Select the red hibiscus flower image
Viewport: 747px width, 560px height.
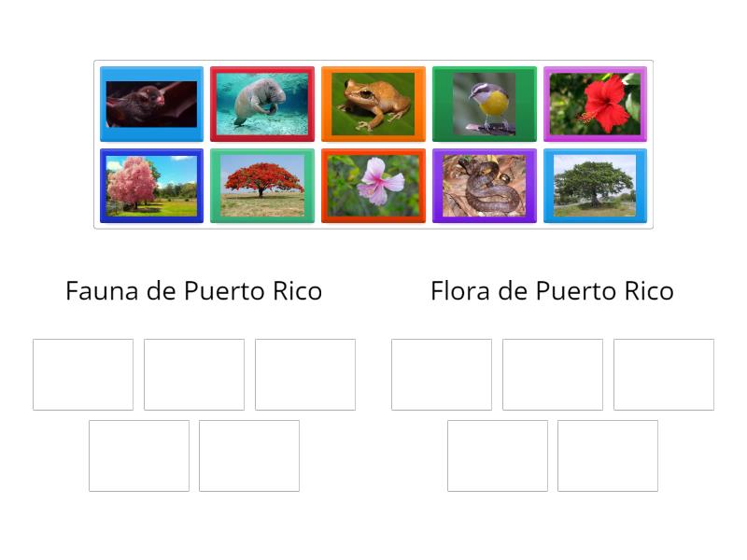click(x=595, y=103)
